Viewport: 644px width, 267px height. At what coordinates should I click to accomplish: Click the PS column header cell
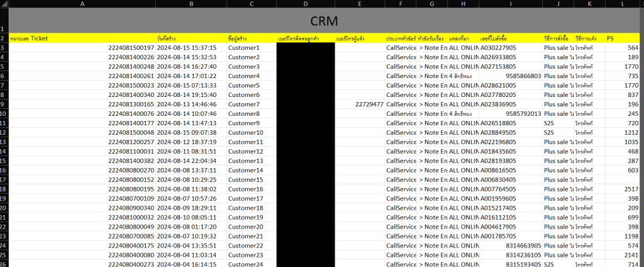tap(623, 38)
